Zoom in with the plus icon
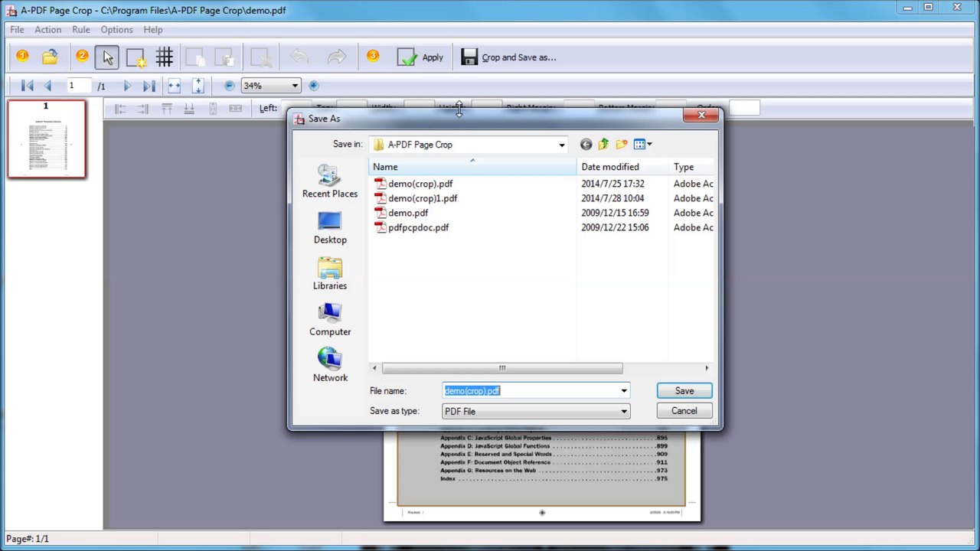Image resolution: width=980 pixels, height=551 pixels. coord(313,86)
